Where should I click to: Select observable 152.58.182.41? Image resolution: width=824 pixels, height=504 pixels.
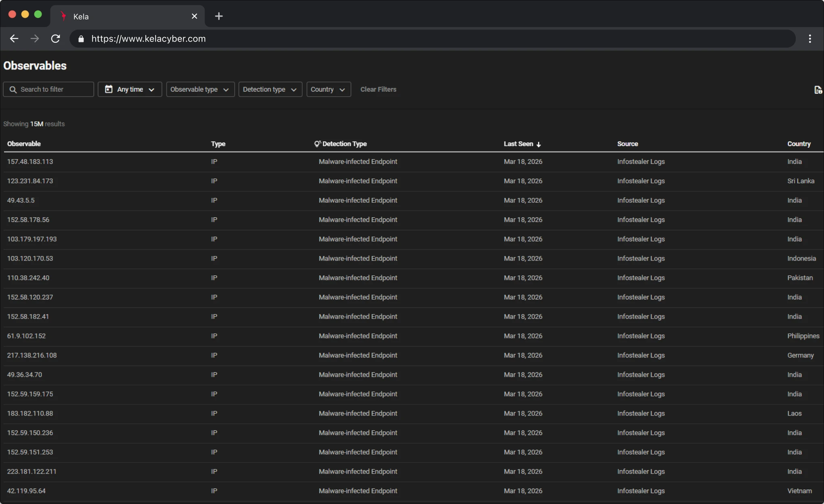(28, 317)
